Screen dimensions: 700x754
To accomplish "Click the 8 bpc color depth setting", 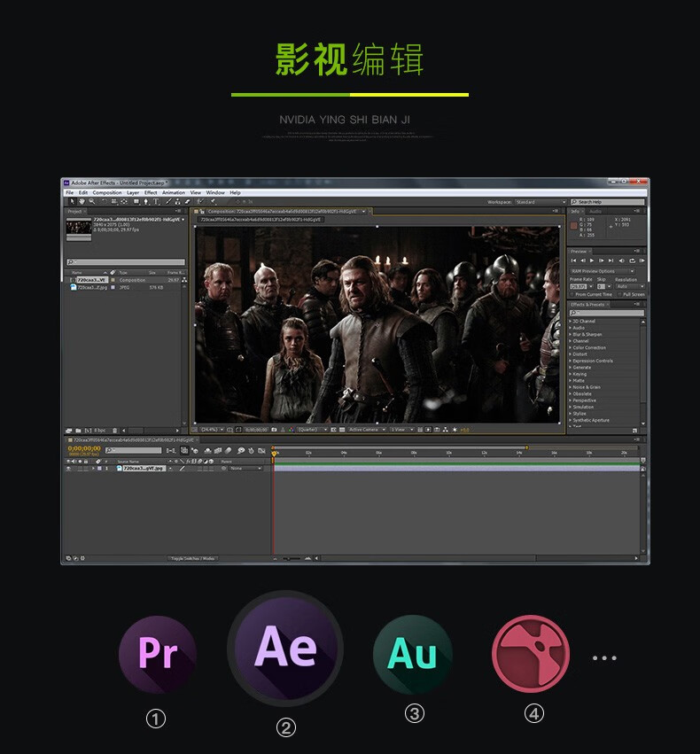I will 99,431.
